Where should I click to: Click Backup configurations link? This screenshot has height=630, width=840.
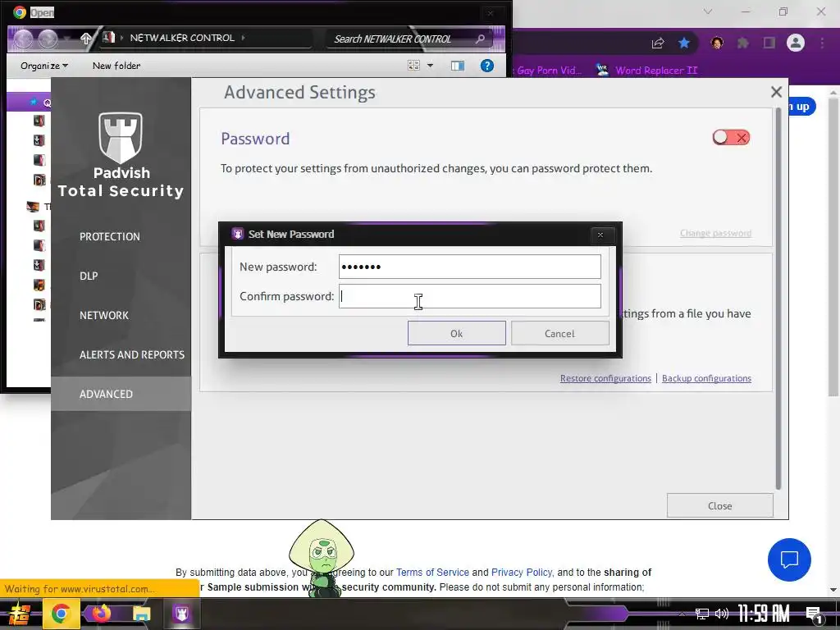tap(706, 378)
